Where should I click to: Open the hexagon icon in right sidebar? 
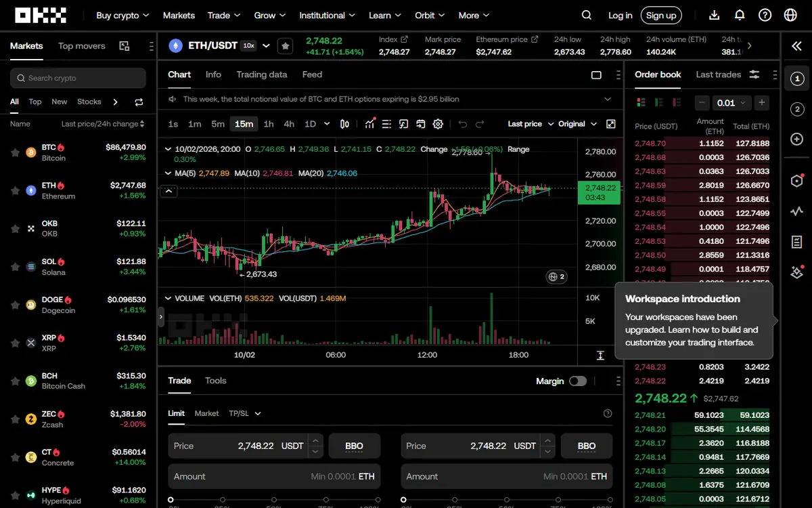pyautogui.click(x=796, y=181)
